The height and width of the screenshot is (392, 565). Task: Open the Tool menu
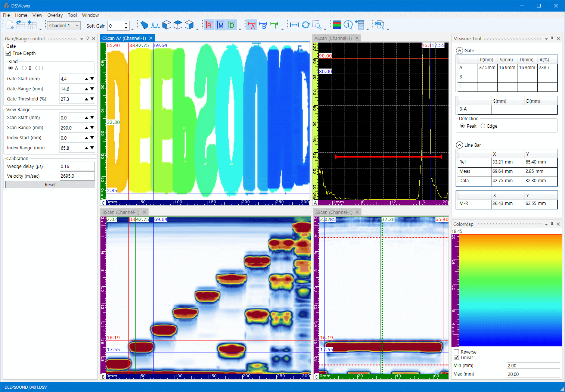tap(72, 15)
